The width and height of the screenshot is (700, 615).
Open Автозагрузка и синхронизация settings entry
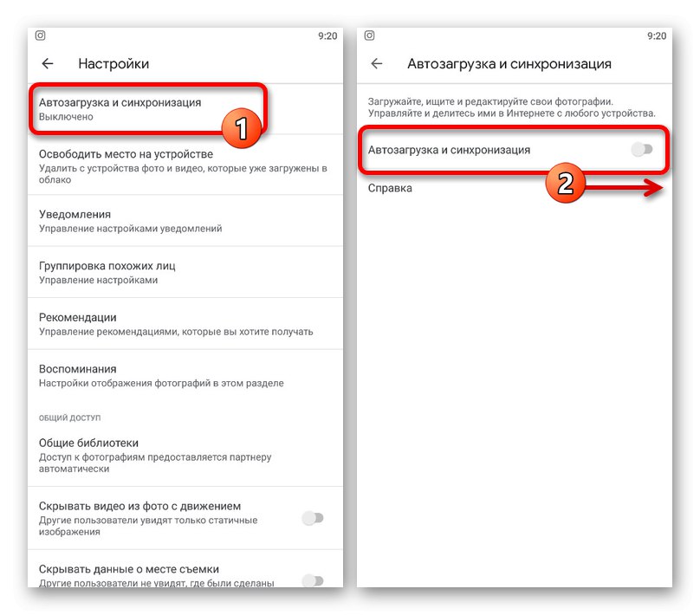click(x=185, y=109)
